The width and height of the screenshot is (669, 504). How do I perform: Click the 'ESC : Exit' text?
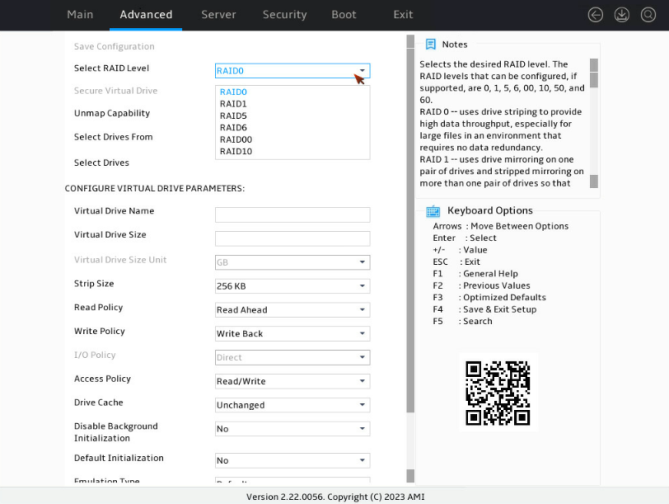(x=456, y=262)
